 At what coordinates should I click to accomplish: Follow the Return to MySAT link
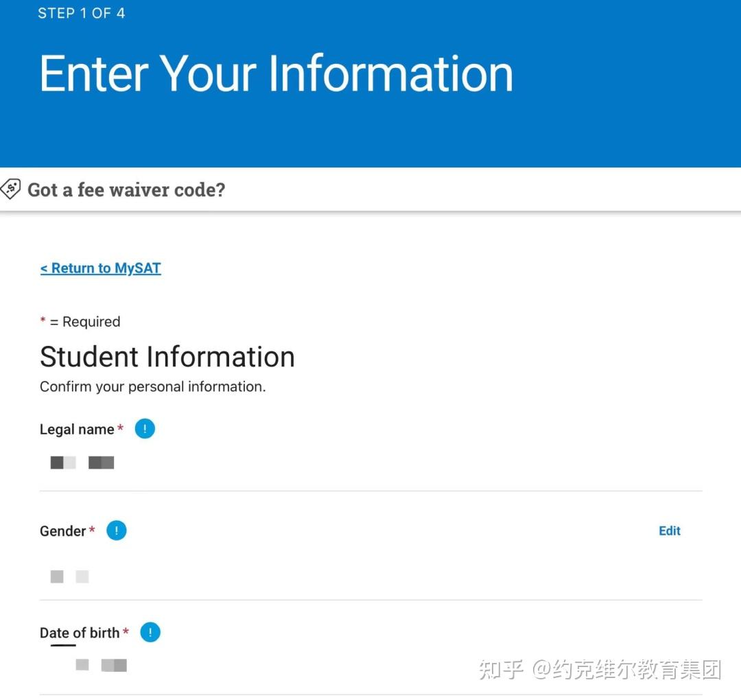(x=100, y=268)
